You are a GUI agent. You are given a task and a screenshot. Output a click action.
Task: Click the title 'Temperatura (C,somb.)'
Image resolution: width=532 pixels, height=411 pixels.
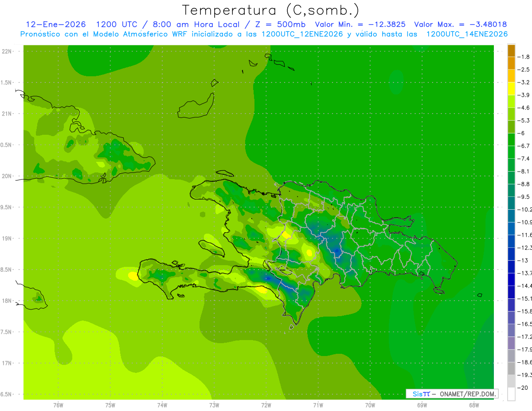coord(271,10)
